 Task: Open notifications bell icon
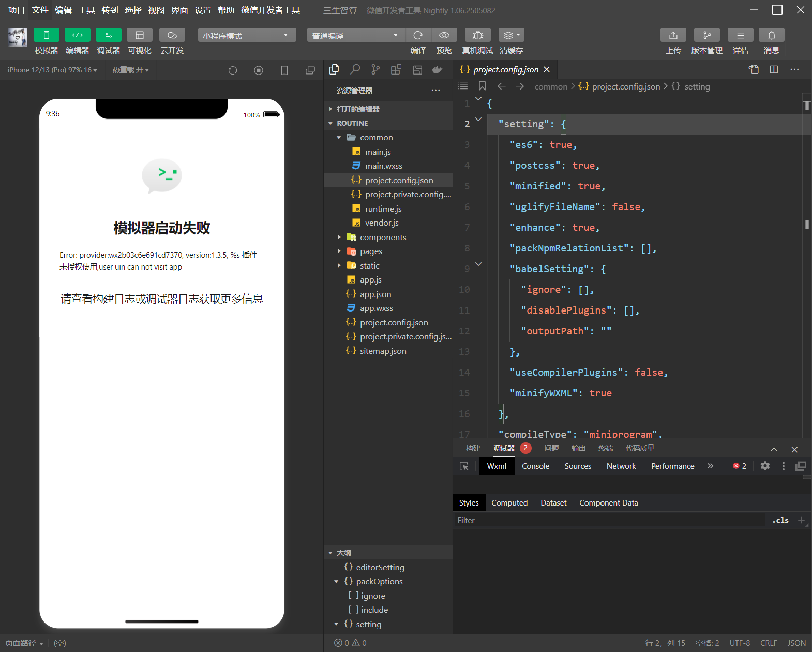(772, 35)
